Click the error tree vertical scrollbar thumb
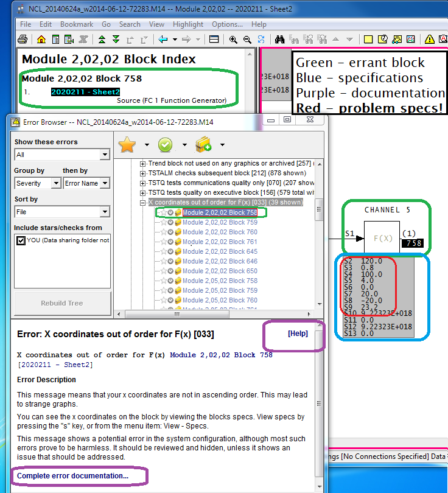The width and height of the screenshot is (448, 493). point(319,209)
